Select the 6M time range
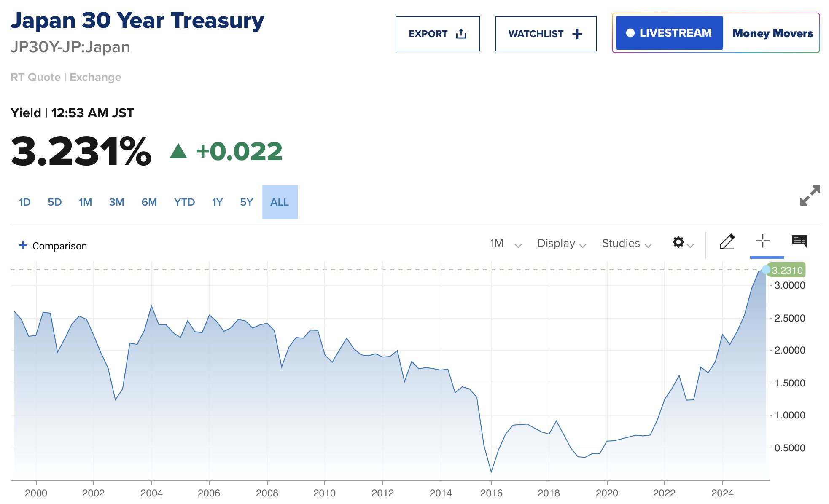 [x=149, y=202]
